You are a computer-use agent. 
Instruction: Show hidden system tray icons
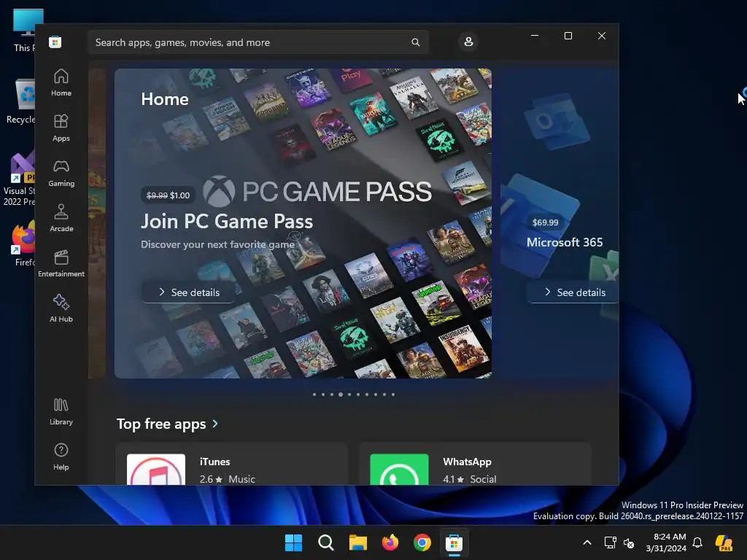[x=587, y=542]
